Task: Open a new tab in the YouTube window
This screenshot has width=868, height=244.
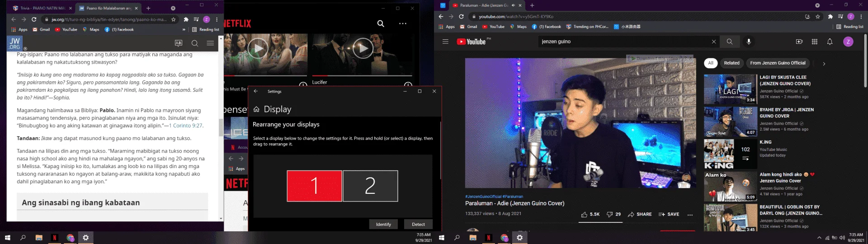Action: tap(532, 5)
